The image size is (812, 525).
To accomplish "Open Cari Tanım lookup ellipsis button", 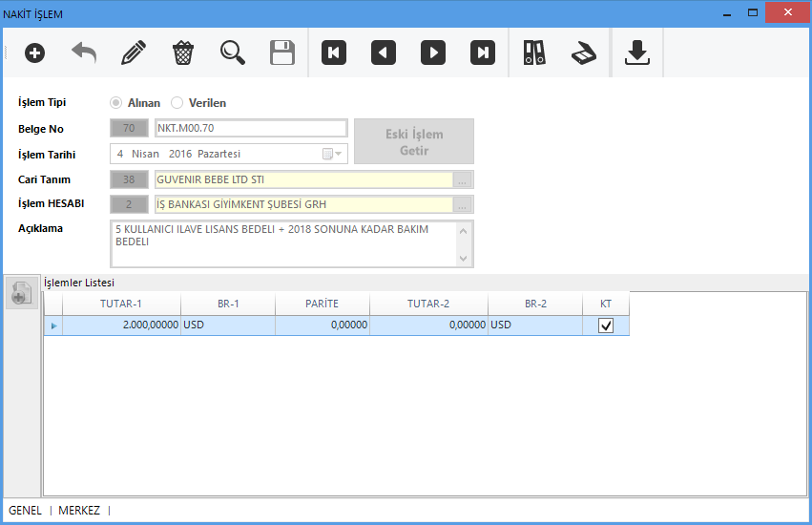I will pos(463,179).
